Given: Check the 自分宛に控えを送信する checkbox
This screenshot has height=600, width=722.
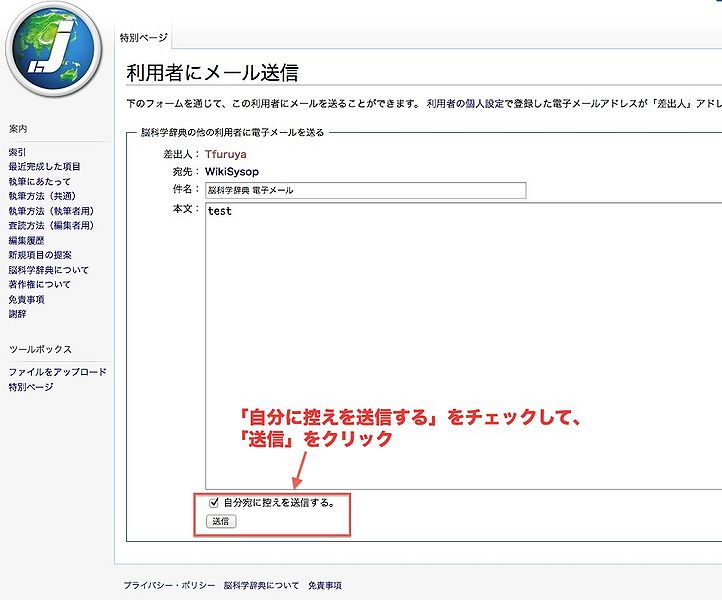Looking at the screenshot, I should (x=213, y=503).
